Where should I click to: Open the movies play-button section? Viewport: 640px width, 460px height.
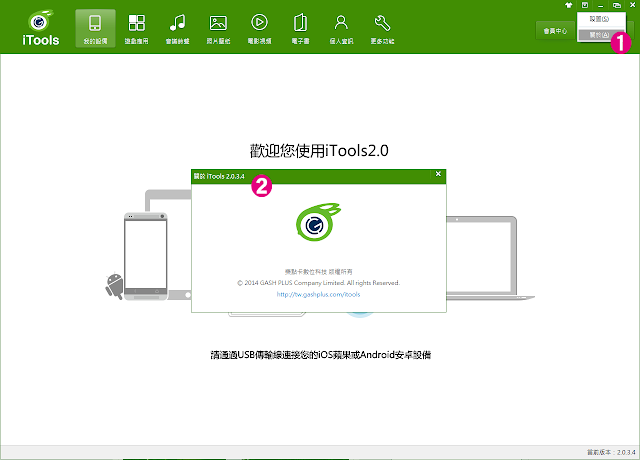point(260,29)
